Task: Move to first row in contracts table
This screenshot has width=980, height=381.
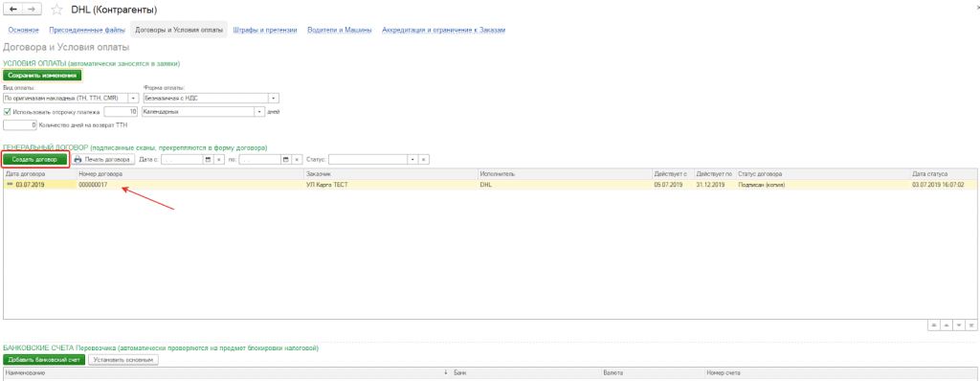Action: pos(934,325)
